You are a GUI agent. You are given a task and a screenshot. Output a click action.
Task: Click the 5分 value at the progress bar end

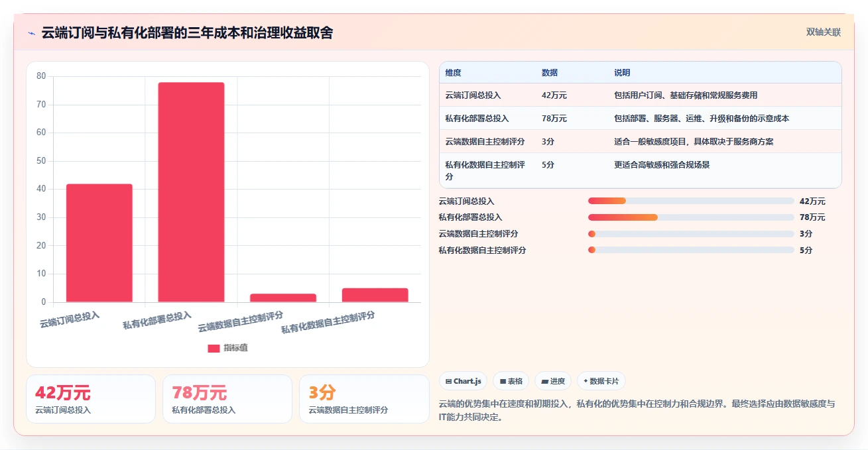806,251
